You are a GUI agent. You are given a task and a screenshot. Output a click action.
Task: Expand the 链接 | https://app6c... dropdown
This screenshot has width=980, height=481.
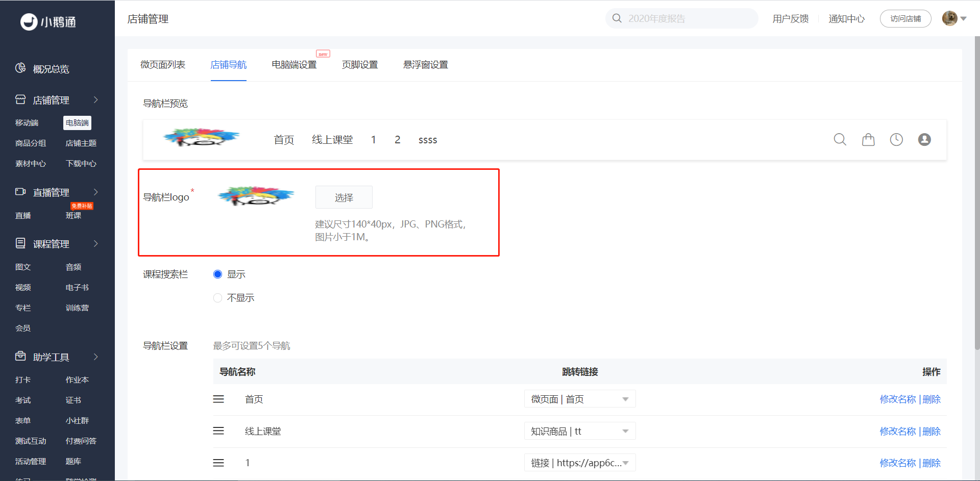pyautogui.click(x=580, y=463)
